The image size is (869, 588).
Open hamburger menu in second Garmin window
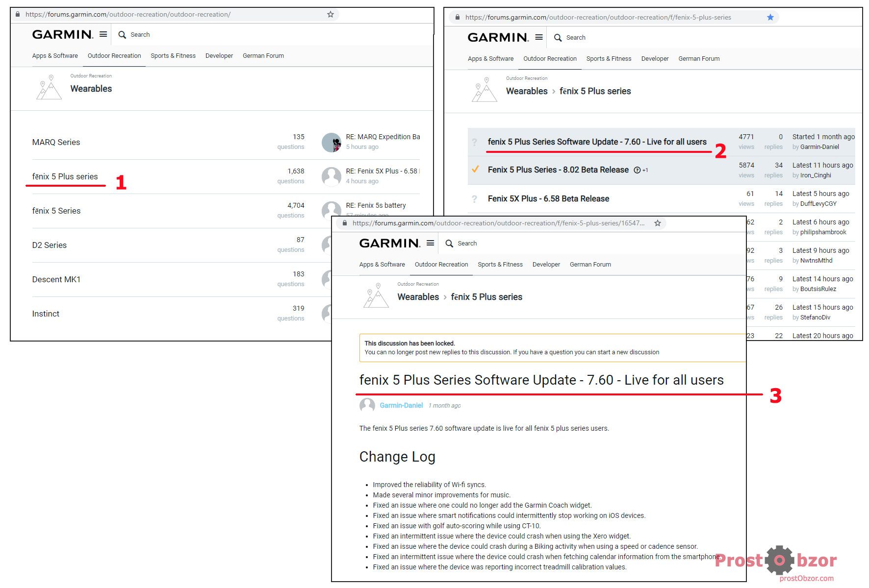coord(539,37)
